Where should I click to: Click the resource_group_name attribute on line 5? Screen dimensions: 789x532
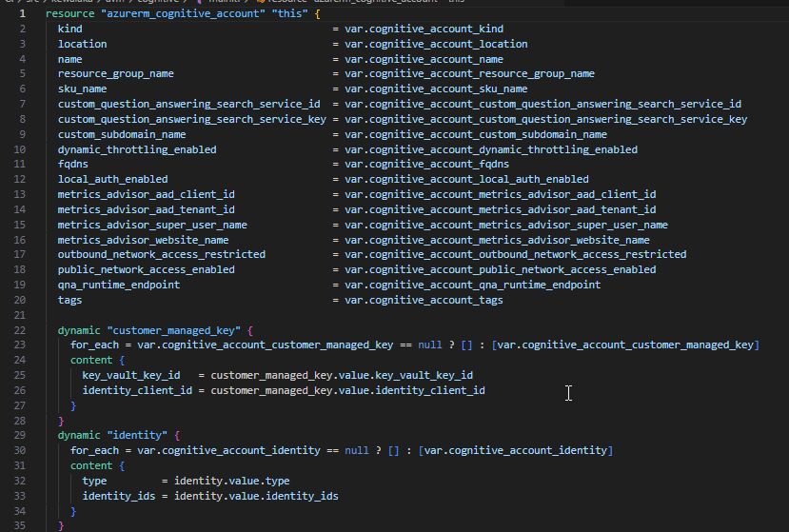pyautogui.click(x=116, y=73)
